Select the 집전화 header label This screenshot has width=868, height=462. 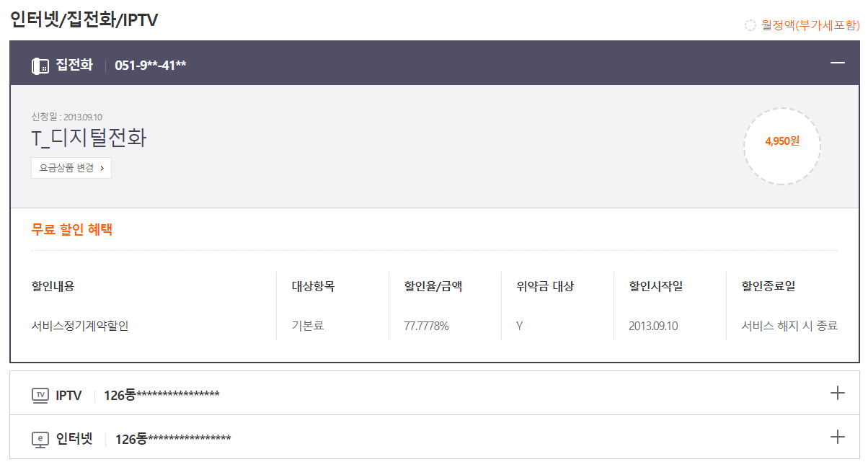[x=74, y=65]
